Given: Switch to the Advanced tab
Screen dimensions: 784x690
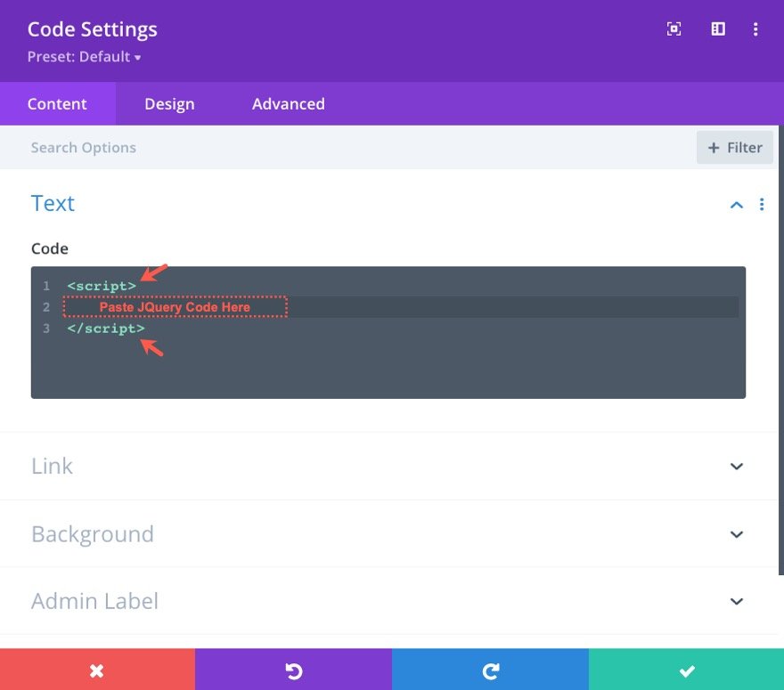Looking at the screenshot, I should click(x=288, y=104).
